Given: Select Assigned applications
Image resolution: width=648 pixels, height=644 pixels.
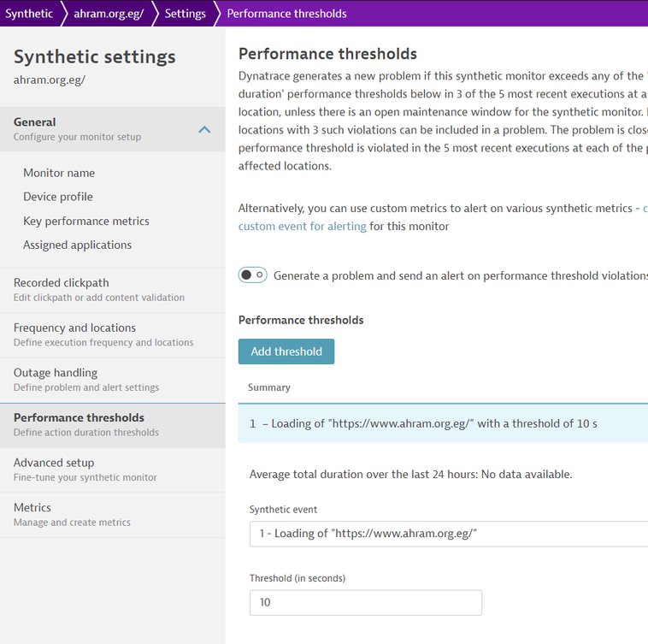Looking at the screenshot, I should [78, 245].
